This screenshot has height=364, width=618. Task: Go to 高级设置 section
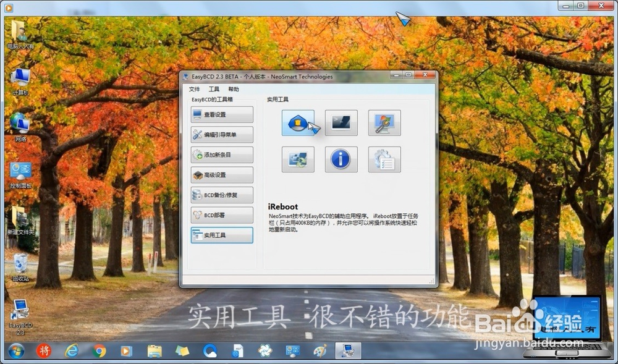tap(222, 175)
